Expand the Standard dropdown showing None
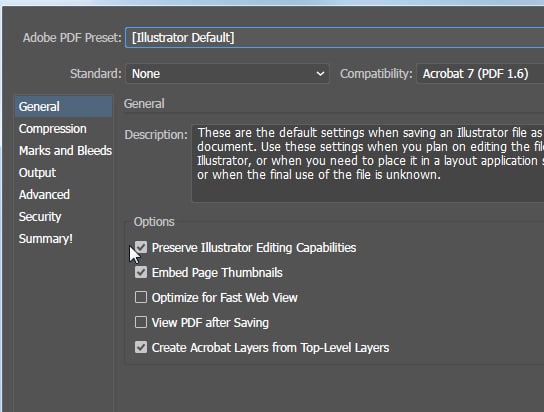The height and width of the screenshot is (412, 544). click(227, 74)
